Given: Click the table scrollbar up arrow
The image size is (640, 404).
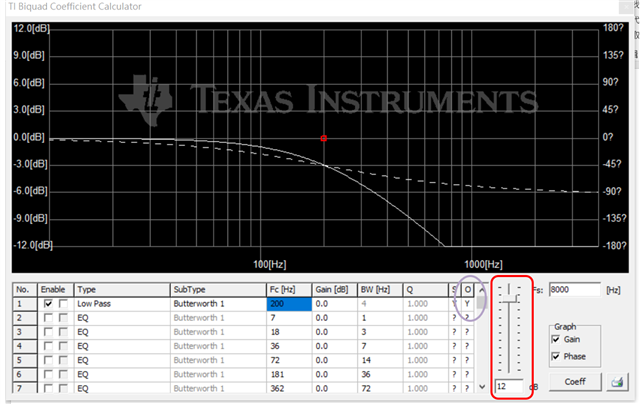Looking at the screenshot, I should click(482, 289).
